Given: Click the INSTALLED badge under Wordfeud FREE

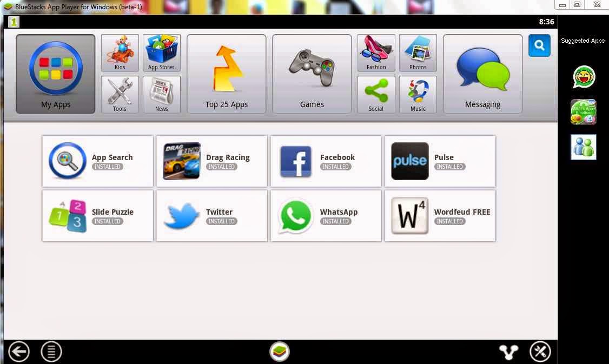Looking at the screenshot, I should tap(450, 221).
